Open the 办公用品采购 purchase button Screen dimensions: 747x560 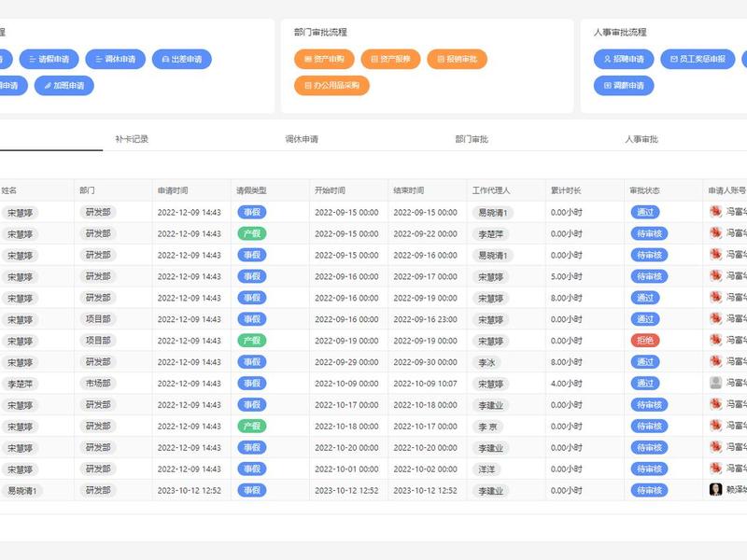coord(332,86)
